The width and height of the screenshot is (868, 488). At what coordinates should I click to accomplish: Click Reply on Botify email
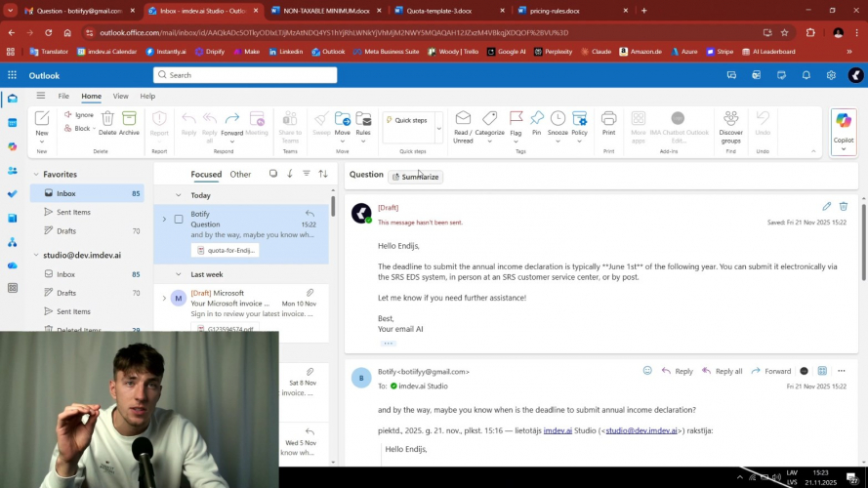click(x=678, y=371)
